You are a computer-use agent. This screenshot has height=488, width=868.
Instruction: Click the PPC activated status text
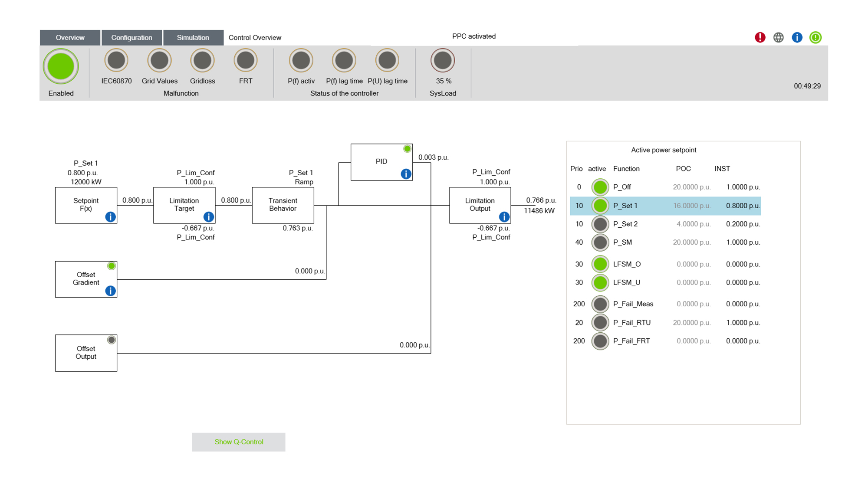(474, 36)
